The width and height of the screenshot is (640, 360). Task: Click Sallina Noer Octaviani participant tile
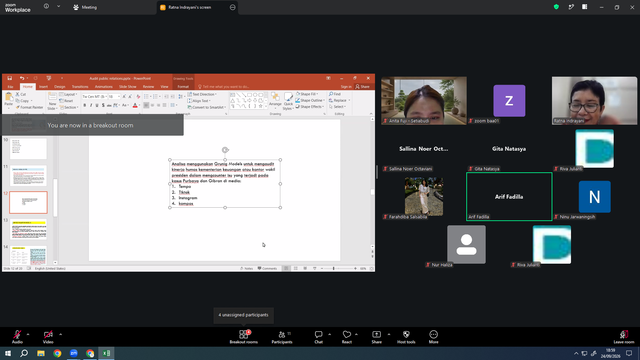pos(424,149)
